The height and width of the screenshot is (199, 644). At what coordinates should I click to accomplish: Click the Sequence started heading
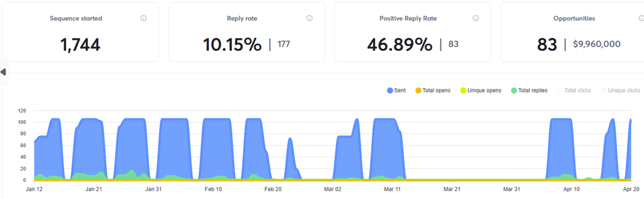[76, 19]
